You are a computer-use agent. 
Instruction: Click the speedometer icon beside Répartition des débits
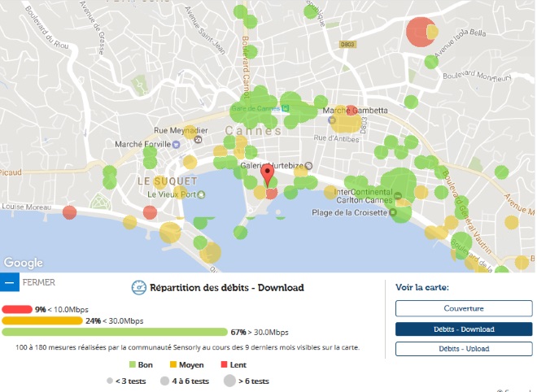point(138,288)
